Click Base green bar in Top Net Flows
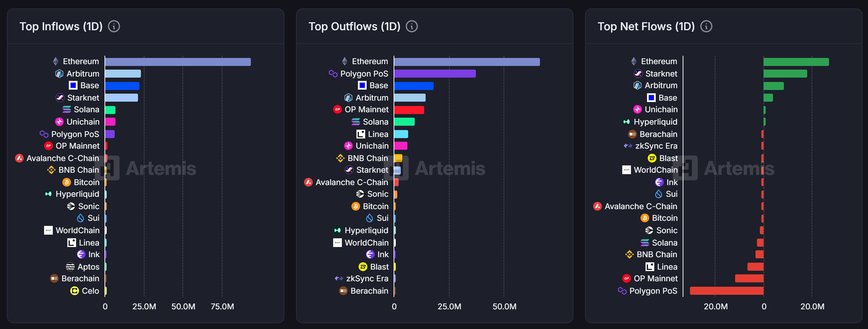This screenshot has height=329, width=868. pos(768,98)
